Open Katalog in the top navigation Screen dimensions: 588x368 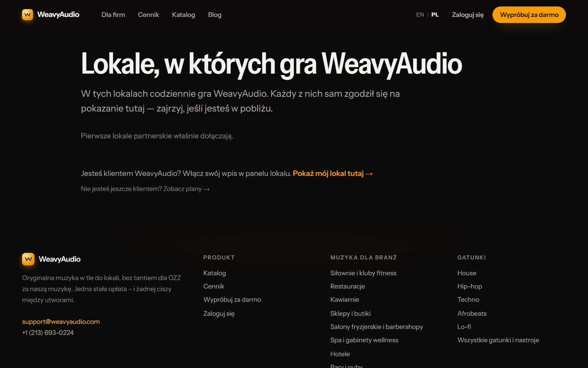183,15
